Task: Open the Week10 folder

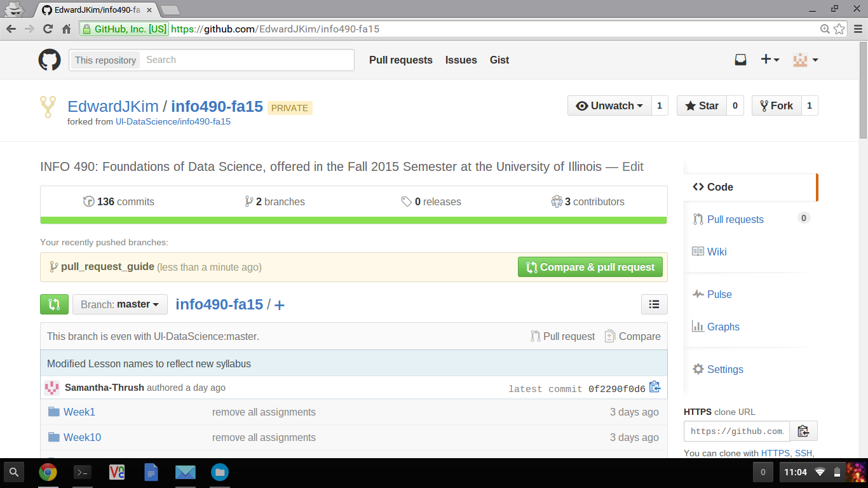Action: coord(82,437)
